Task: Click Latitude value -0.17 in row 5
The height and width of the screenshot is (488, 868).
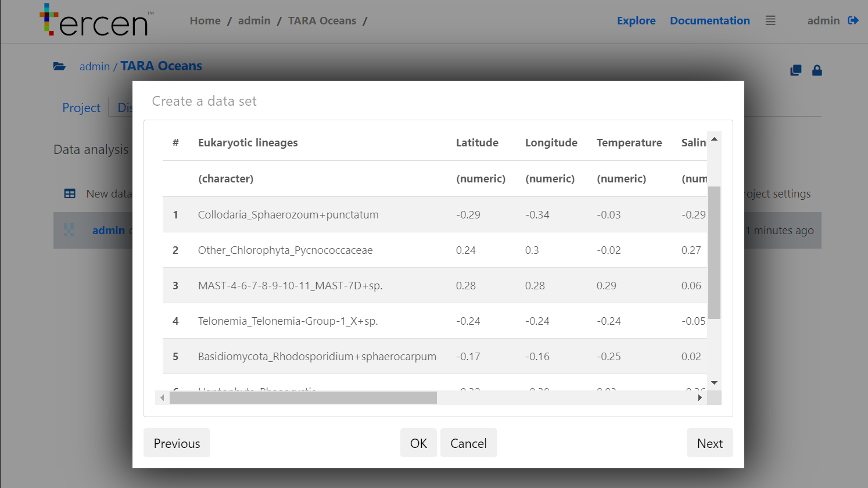Action: [x=468, y=357]
